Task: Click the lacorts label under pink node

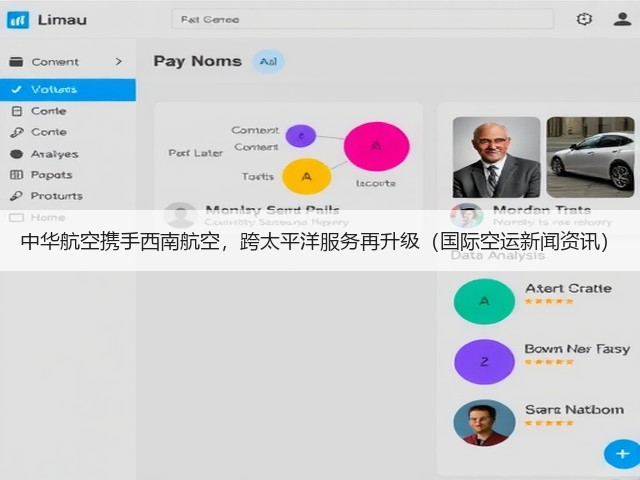Action: (x=376, y=183)
